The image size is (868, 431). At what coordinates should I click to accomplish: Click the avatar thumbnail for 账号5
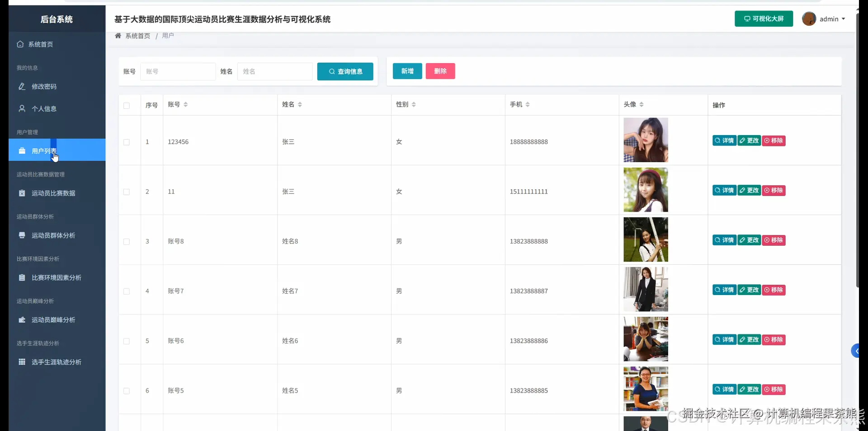(646, 389)
